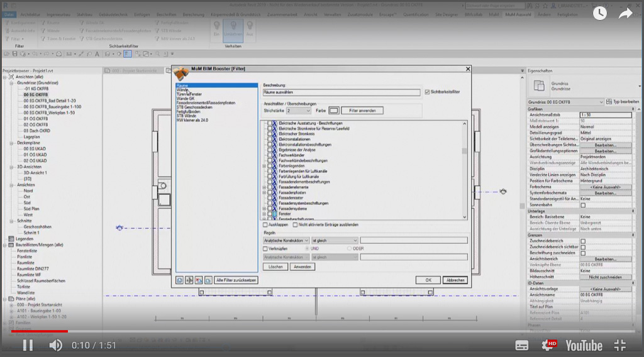
Task: Mute the video with the speaker icon
Action: 56,345
